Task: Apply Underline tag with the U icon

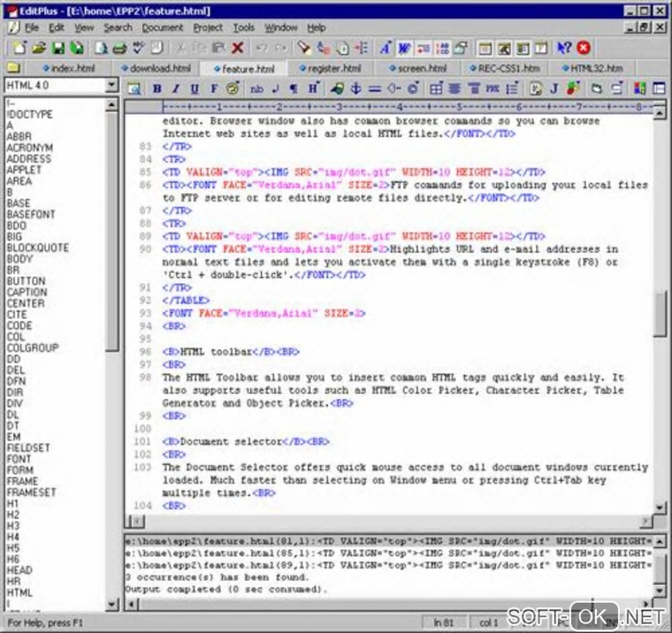Action: click(194, 89)
